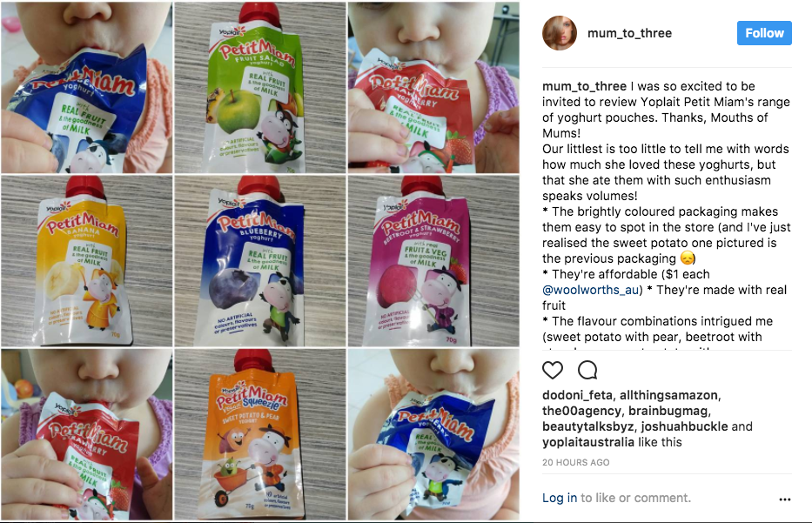This screenshot has height=523, width=812.
Task: Click the speech bubble comment icon
Action: pyautogui.click(x=587, y=370)
